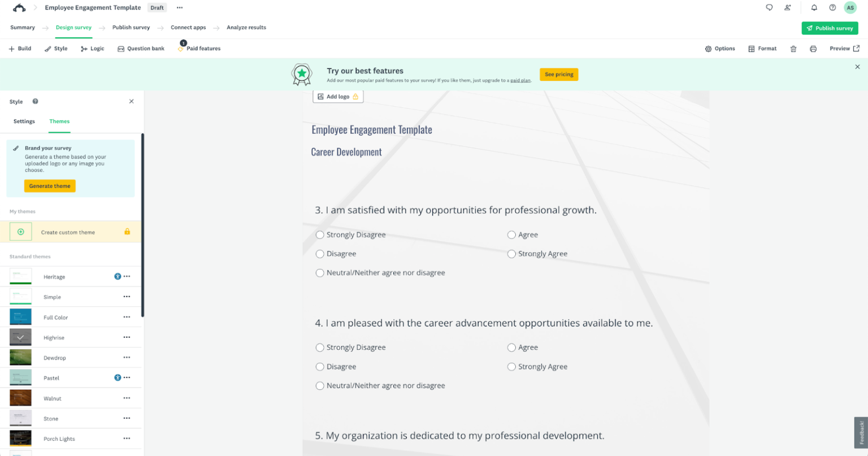Open the Dewdrop theme options menu

tap(127, 358)
